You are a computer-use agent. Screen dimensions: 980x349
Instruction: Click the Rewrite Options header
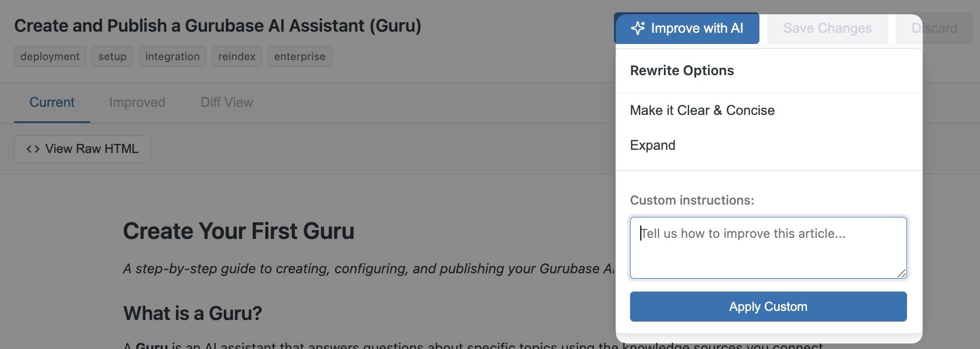click(682, 70)
